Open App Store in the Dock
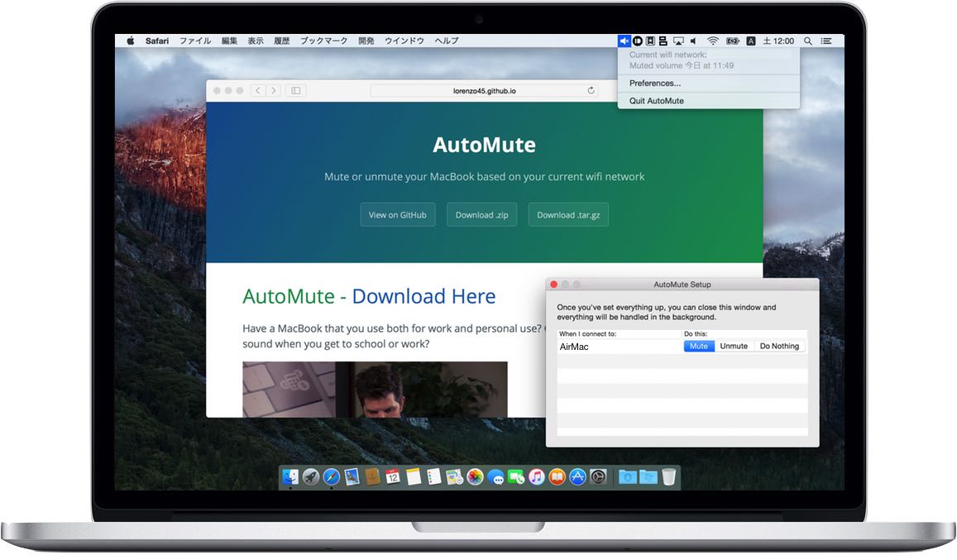Image resolution: width=957 pixels, height=560 pixels. click(578, 477)
